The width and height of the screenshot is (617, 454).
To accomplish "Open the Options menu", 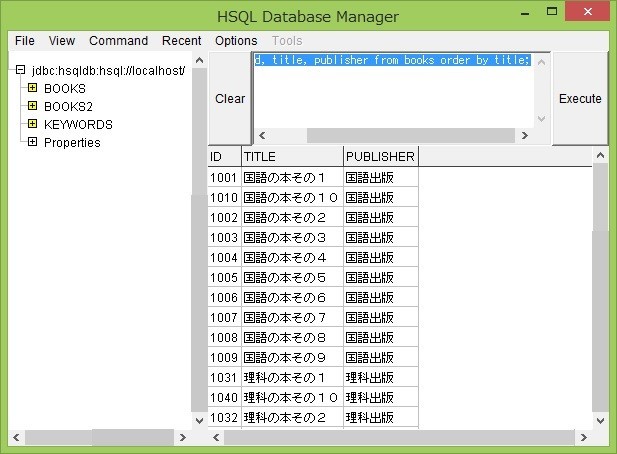I will (x=236, y=41).
